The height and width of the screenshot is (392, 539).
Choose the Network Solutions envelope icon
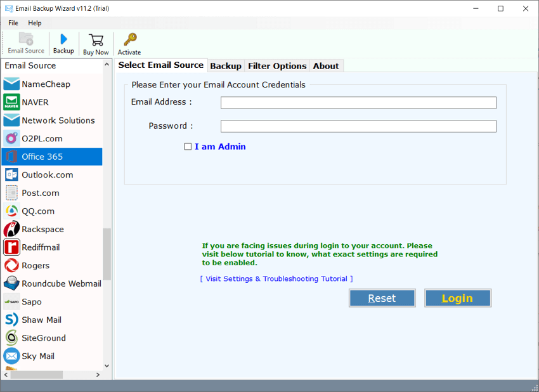point(11,121)
